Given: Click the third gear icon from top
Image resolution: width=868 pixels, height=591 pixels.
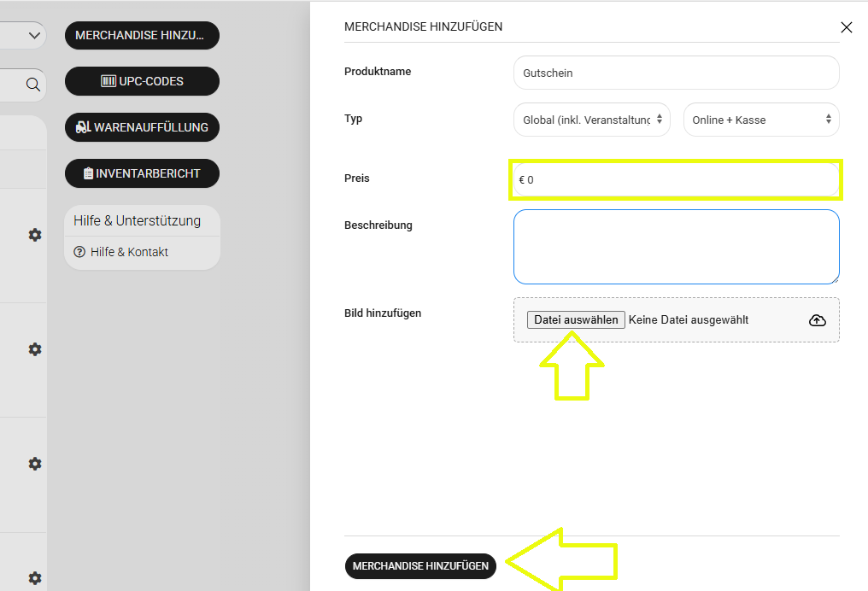Looking at the screenshot, I should (x=35, y=464).
